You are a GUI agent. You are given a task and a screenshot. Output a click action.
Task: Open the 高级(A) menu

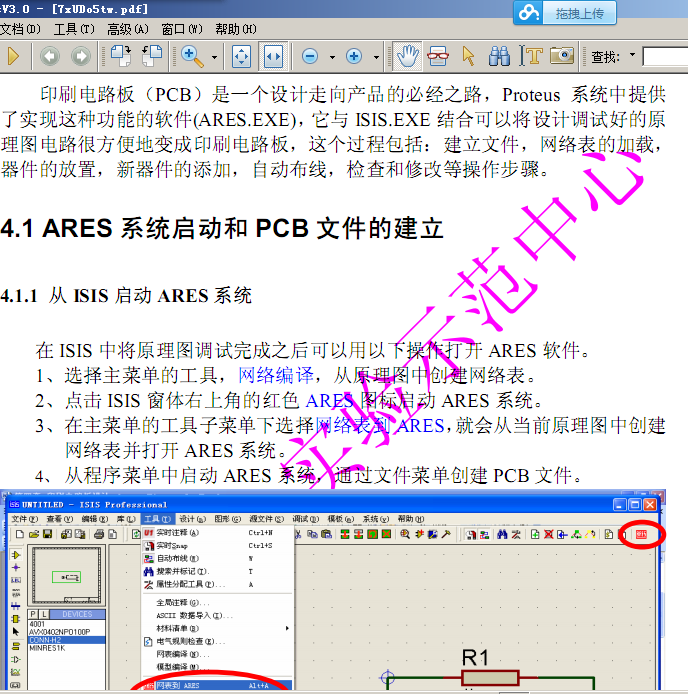(x=128, y=29)
